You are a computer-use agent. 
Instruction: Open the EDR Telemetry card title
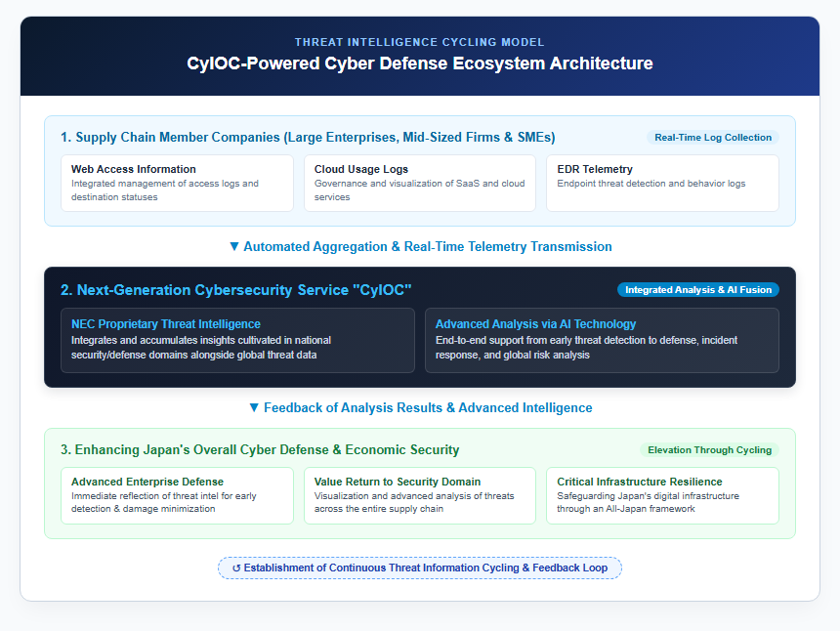click(x=595, y=169)
